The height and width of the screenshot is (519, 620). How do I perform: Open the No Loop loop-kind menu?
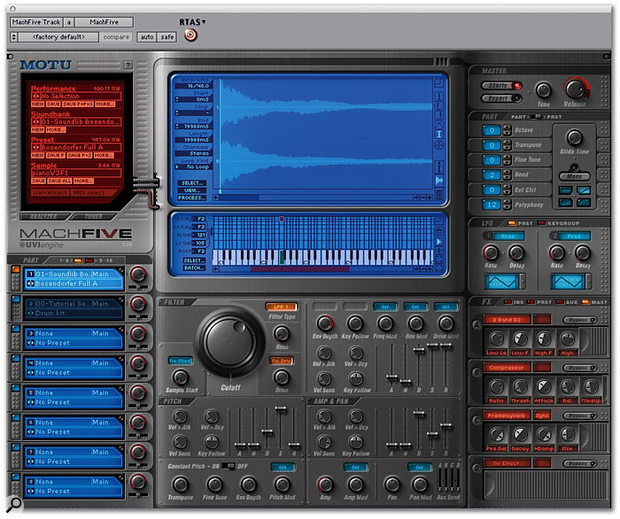tap(194, 167)
